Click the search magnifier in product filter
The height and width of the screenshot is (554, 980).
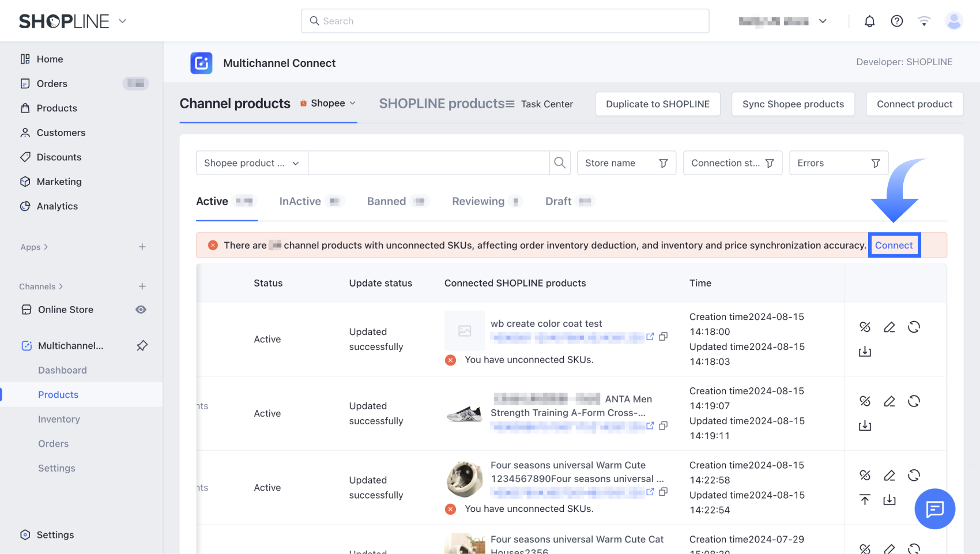coord(559,163)
